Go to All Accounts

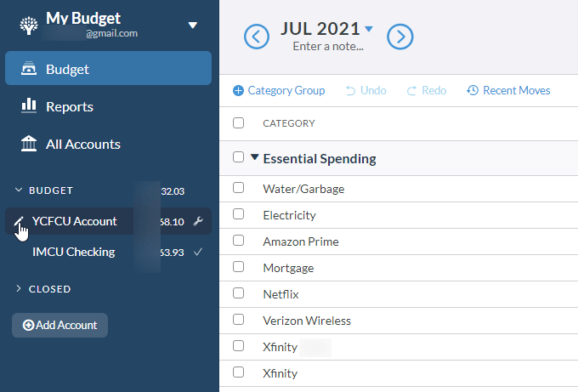(x=82, y=144)
